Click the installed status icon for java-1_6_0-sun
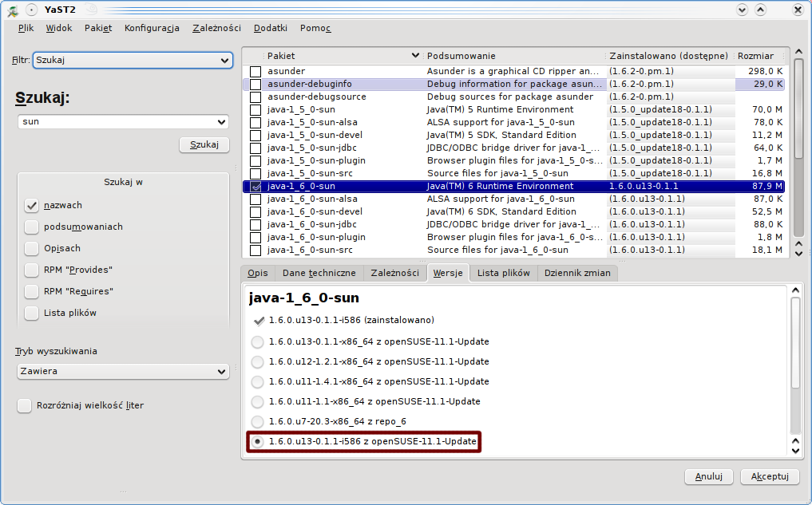Viewport: 812px width, 505px height. point(255,186)
